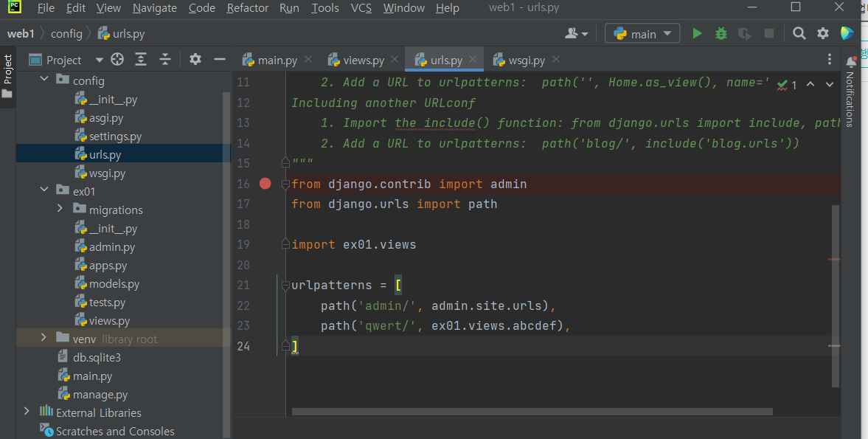Screen dimensions: 868x439
Task: Open the JetBrains toolbox icon at top right
Action: [847, 34]
